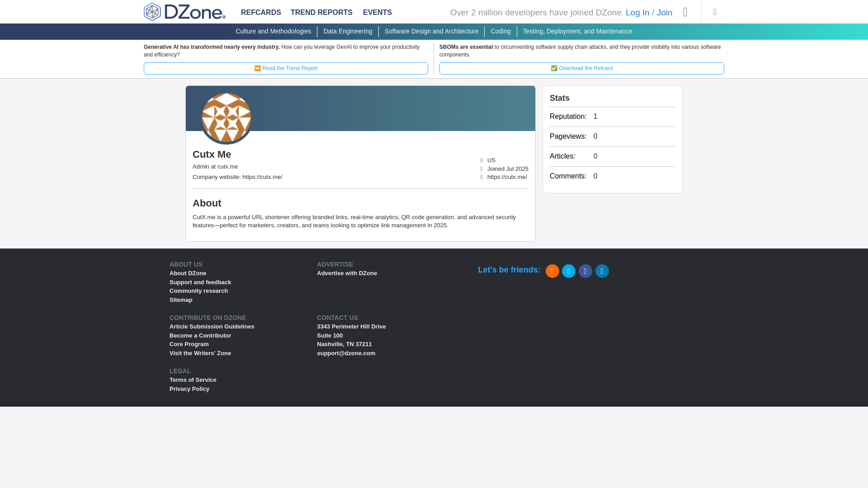Open the cutx.me link beside Joined date

[507, 177]
